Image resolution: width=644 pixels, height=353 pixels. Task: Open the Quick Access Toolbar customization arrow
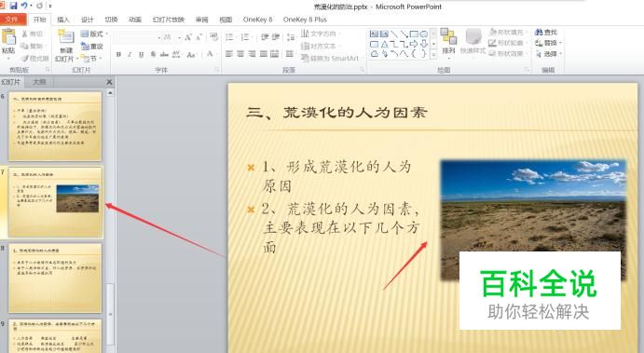[50, 7]
